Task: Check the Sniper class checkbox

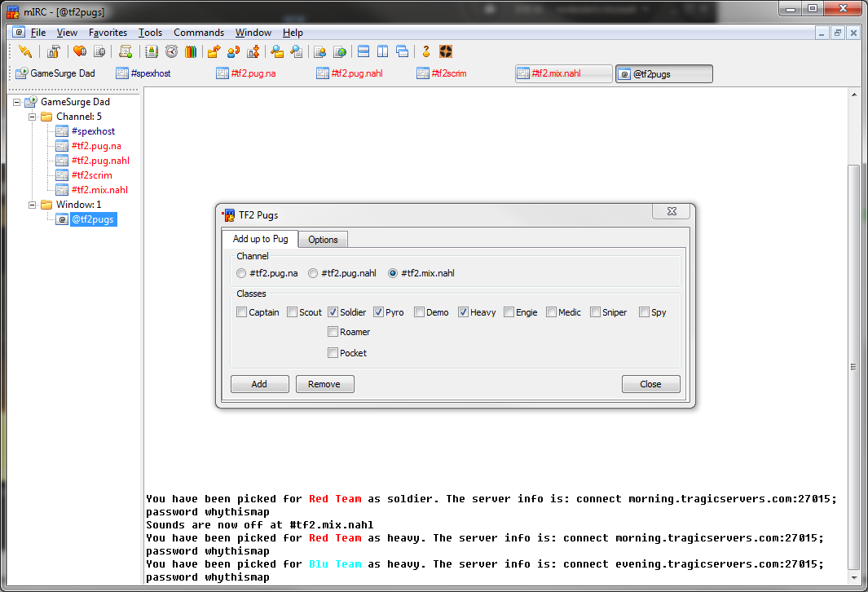Action: click(595, 312)
